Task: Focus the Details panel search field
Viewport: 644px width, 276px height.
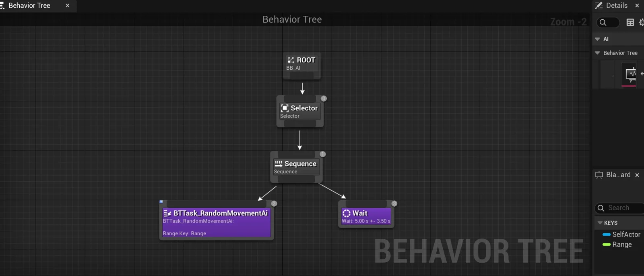Action: point(608,23)
